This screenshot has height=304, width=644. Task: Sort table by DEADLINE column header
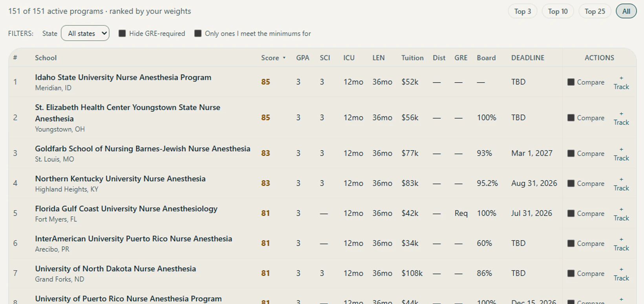click(528, 58)
